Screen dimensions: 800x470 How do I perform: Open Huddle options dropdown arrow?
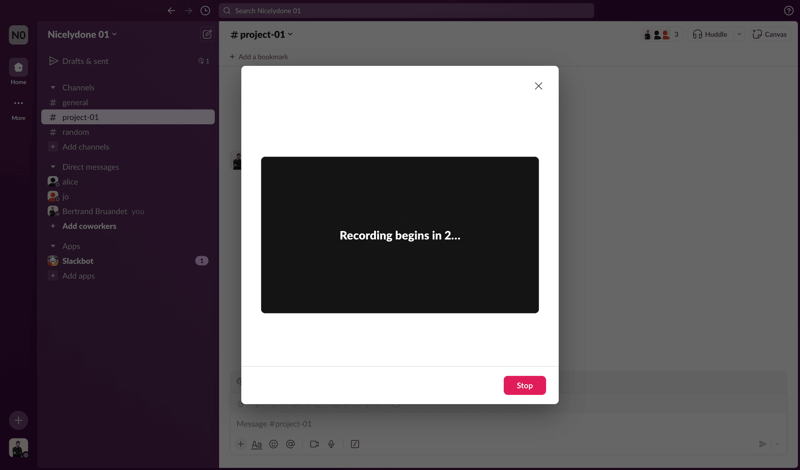[738, 34]
